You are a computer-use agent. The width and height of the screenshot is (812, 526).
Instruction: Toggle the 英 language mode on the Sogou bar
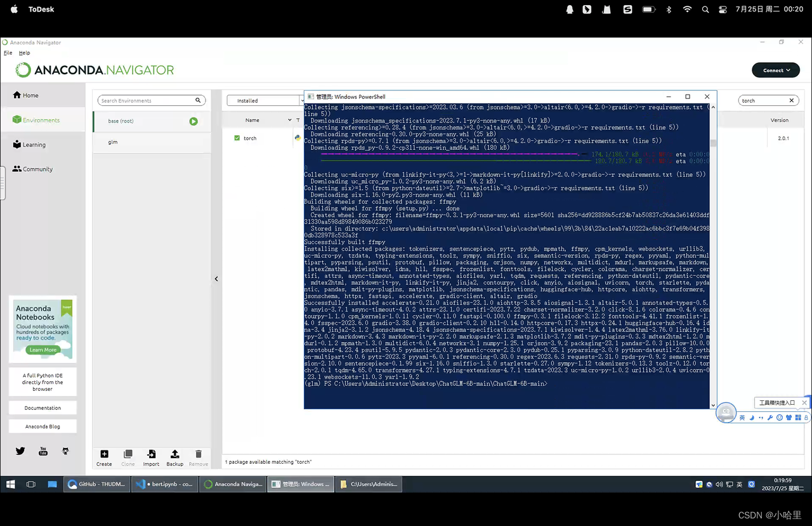point(742,418)
